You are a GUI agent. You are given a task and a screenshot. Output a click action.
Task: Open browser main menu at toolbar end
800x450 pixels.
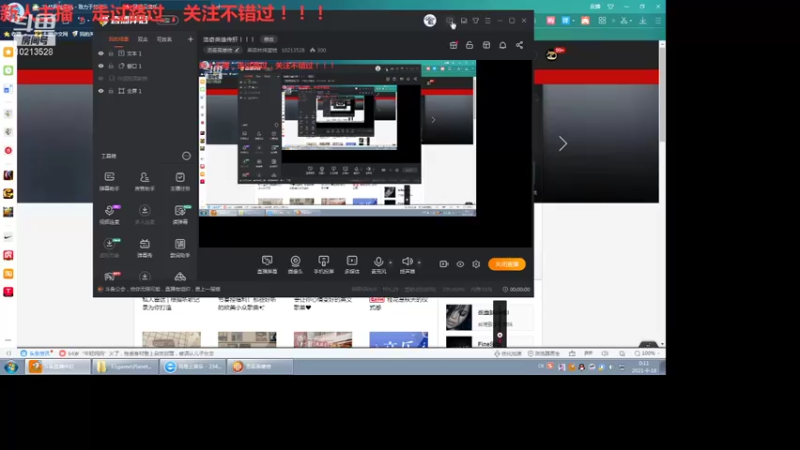pos(658,20)
